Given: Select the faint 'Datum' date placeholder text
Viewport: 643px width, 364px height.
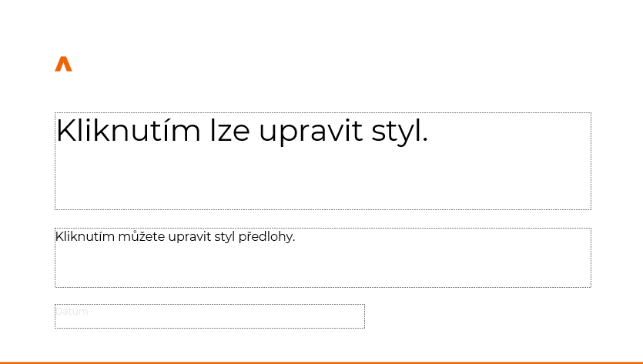Looking at the screenshot, I should point(72,312).
